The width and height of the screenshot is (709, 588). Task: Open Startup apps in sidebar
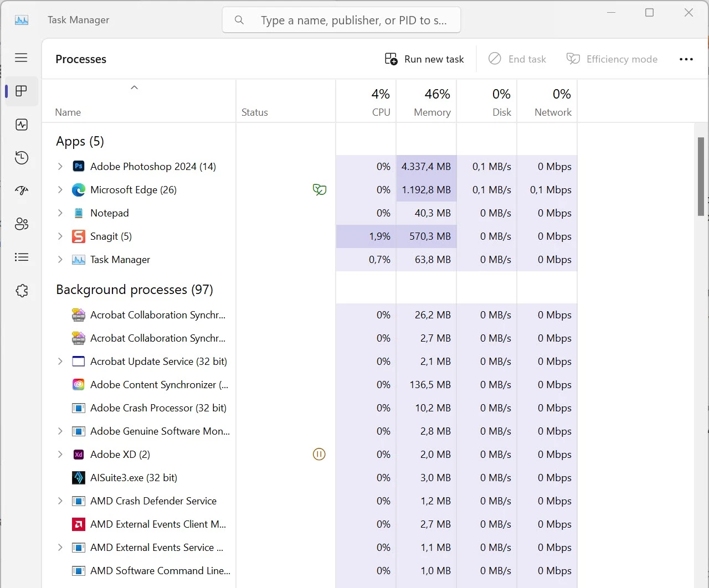pyautogui.click(x=22, y=190)
